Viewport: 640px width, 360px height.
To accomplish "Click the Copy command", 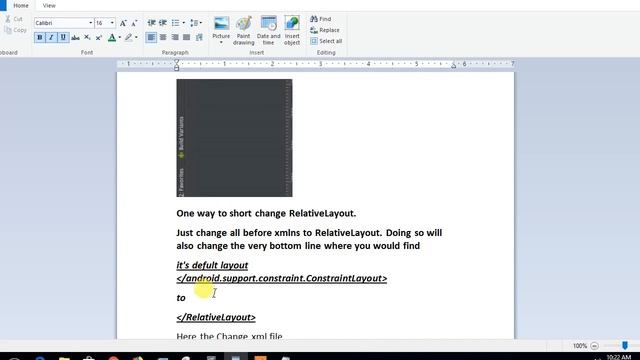I will tap(15, 30).
